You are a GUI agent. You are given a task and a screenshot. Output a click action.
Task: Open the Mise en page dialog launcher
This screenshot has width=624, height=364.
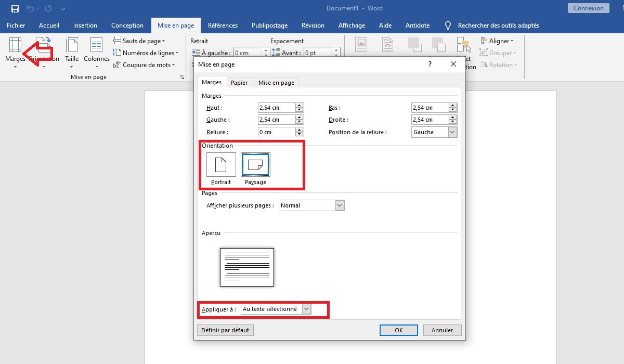pyautogui.click(x=182, y=77)
